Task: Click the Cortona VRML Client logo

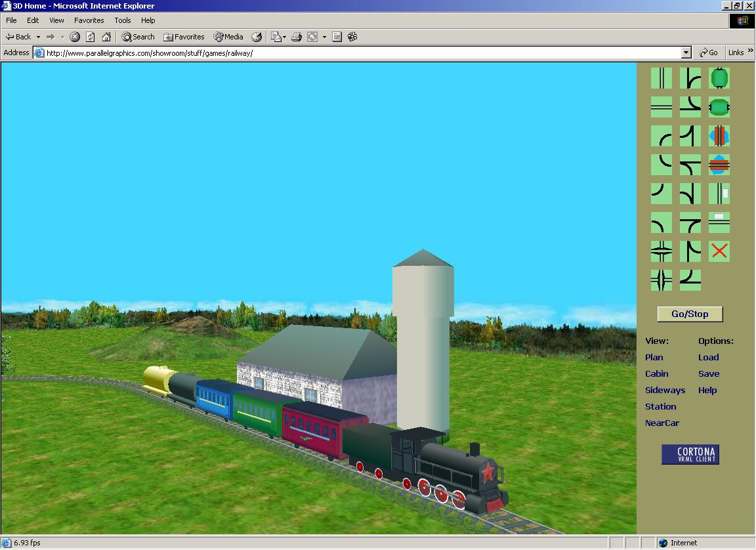Action: [690, 455]
